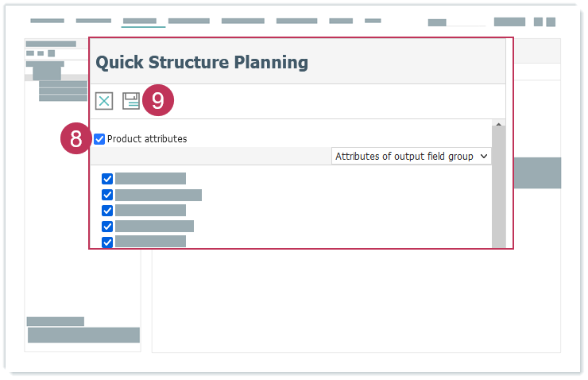
Task: Click the third small icon in left panel toolbar
Action: pos(51,53)
